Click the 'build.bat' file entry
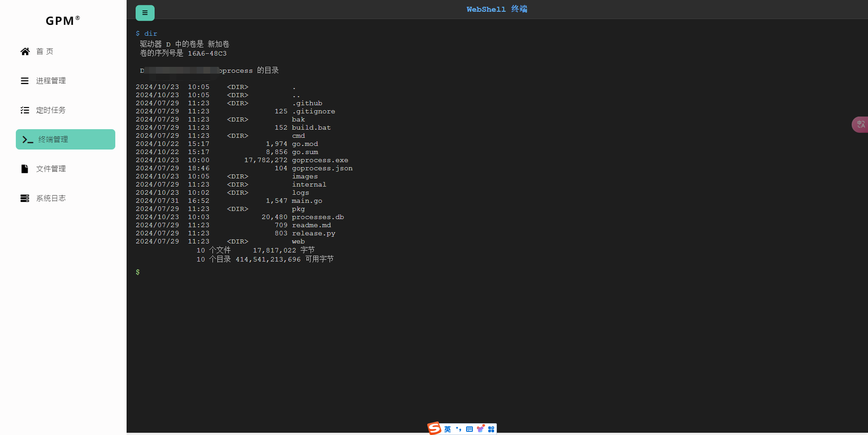Viewport: 868px width, 435px height. pos(311,128)
